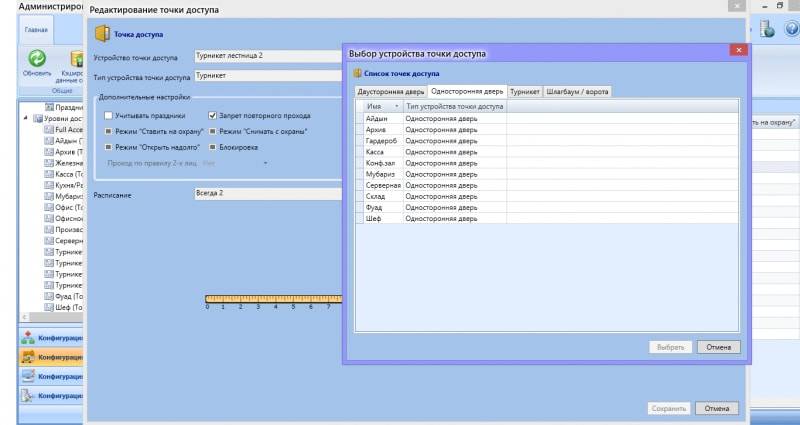
Task: Open filter arrow on Имя column header
Action: [397, 106]
